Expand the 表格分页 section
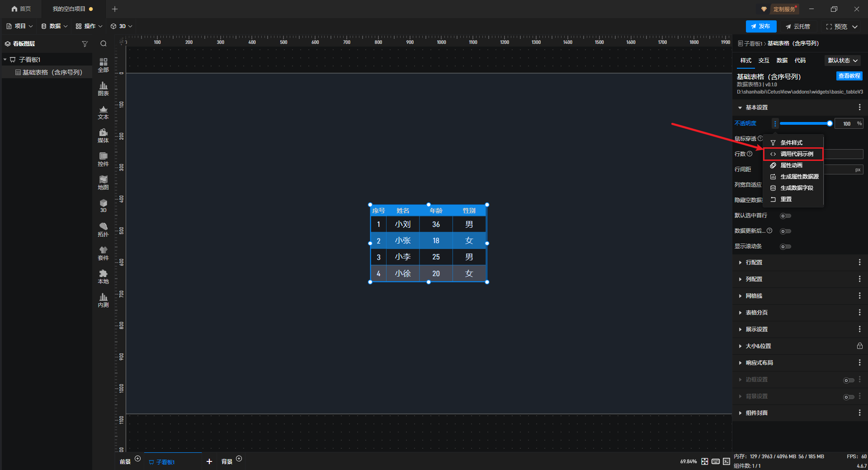868x470 pixels. coord(756,313)
